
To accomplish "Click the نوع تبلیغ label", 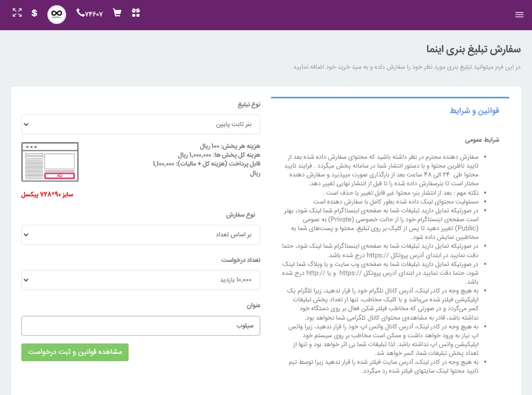I will click(249, 105).
